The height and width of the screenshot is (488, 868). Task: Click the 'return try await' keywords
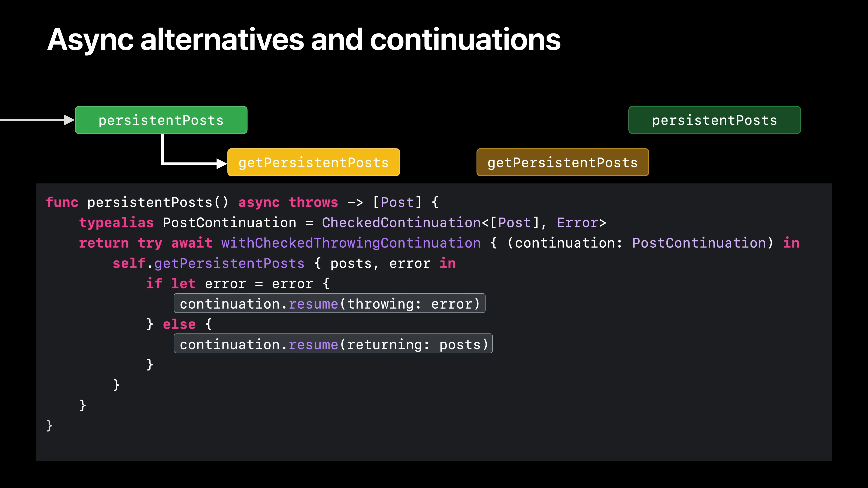coord(145,243)
